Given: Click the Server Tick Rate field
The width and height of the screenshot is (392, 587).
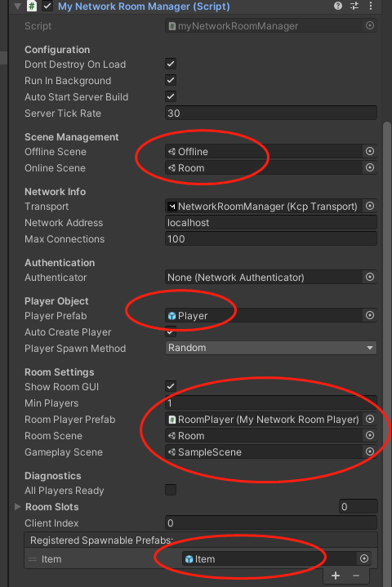Looking at the screenshot, I should coord(270,113).
